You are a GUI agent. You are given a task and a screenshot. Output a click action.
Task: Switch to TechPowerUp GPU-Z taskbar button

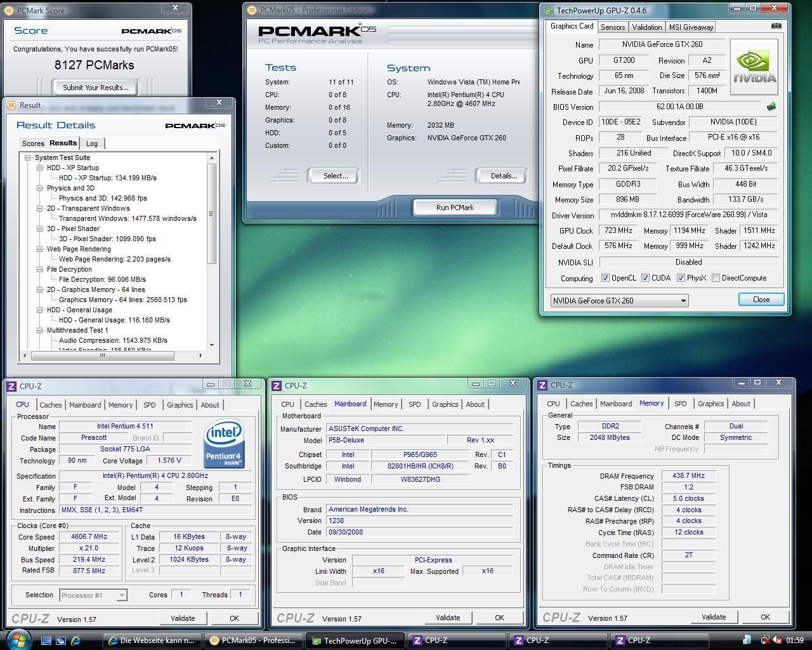pos(355,640)
